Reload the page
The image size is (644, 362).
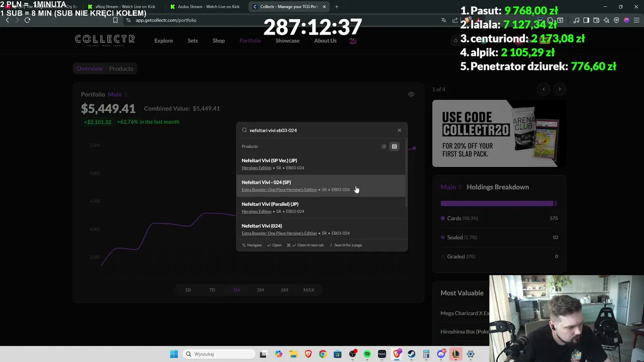(27, 20)
